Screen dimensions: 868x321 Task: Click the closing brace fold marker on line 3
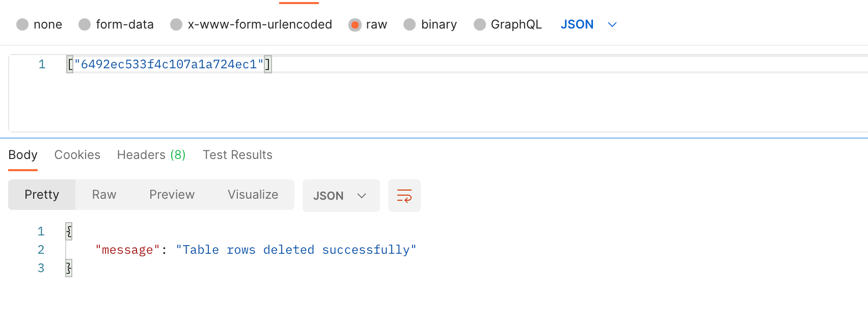pos(68,267)
